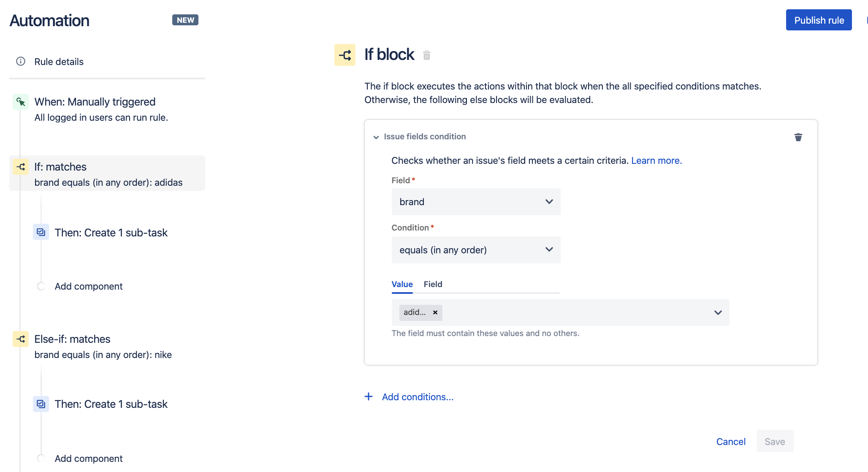
Task: Delete the If block using its trash icon
Action: click(x=426, y=54)
